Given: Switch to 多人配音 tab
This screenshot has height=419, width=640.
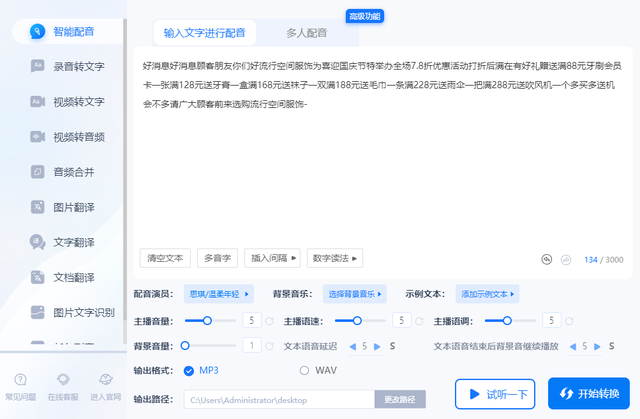Looking at the screenshot, I should click(x=307, y=33).
